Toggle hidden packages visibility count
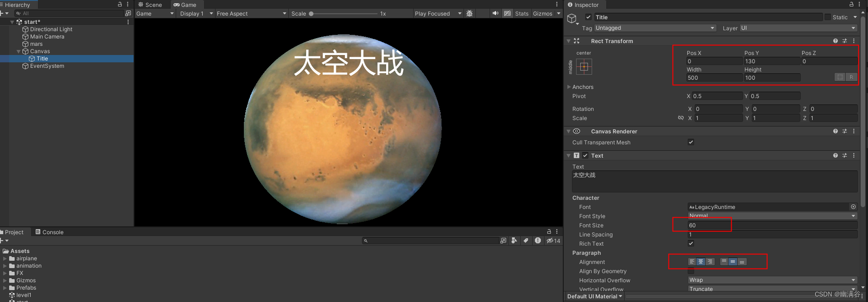Image resolution: width=868 pixels, height=302 pixels. click(553, 241)
